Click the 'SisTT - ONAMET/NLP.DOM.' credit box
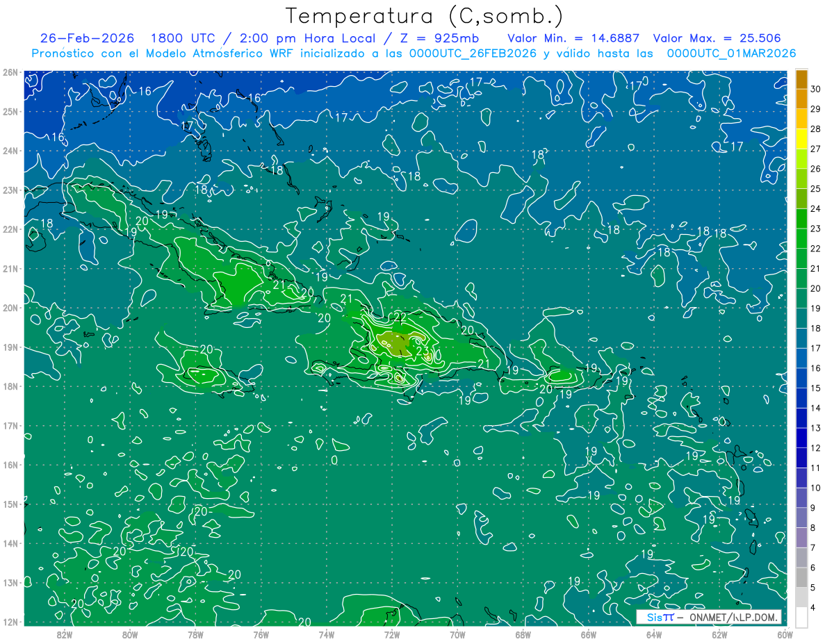This screenshot has height=644, width=834. coord(709,617)
